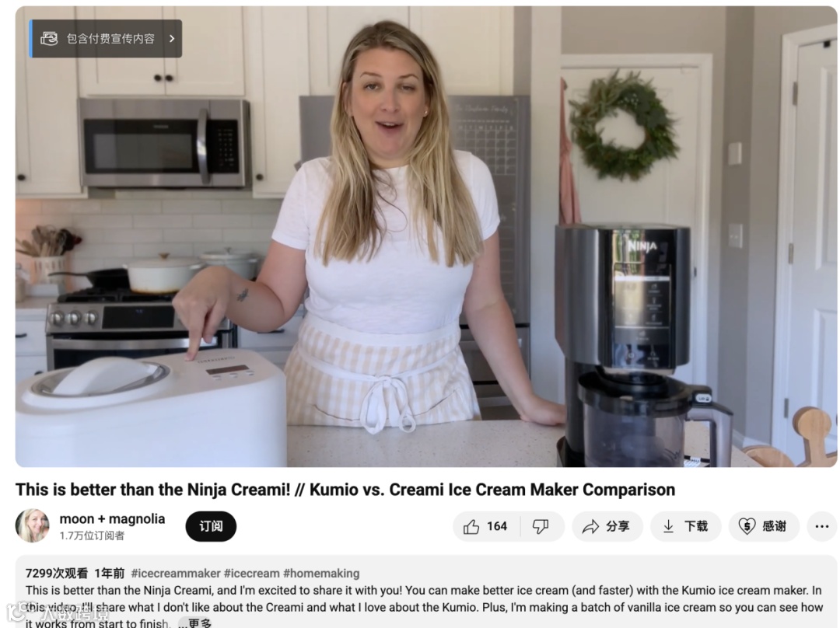Open the moon + magnolia channel avatar
The image size is (840, 628).
click(x=32, y=525)
